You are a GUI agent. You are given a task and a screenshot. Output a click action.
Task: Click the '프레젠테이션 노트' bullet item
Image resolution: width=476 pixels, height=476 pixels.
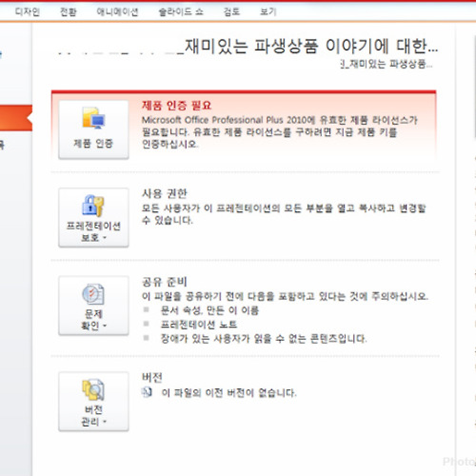pyautogui.click(x=199, y=325)
